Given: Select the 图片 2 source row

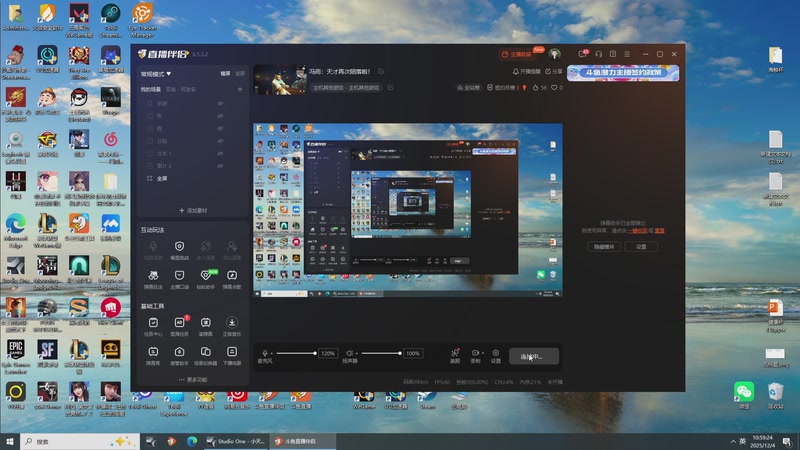Looking at the screenshot, I should (193, 166).
